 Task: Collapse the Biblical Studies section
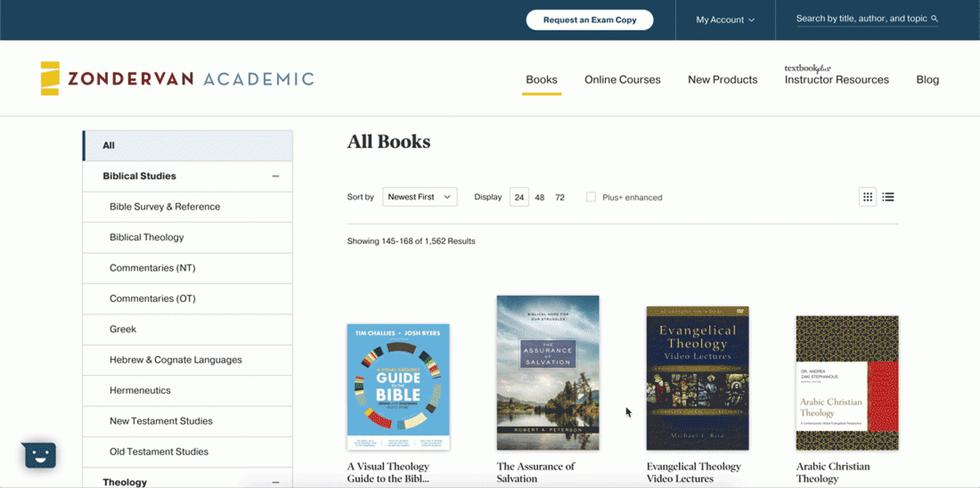click(x=276, y=176)
